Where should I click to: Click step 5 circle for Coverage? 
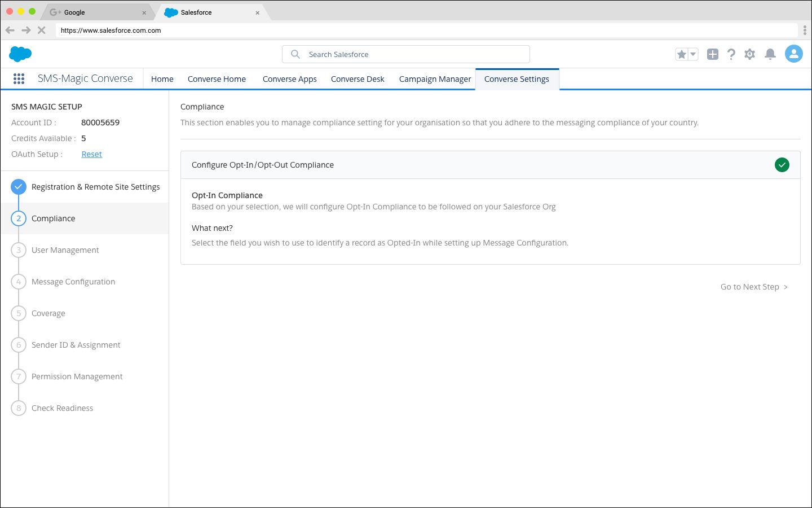pos(19,313)
